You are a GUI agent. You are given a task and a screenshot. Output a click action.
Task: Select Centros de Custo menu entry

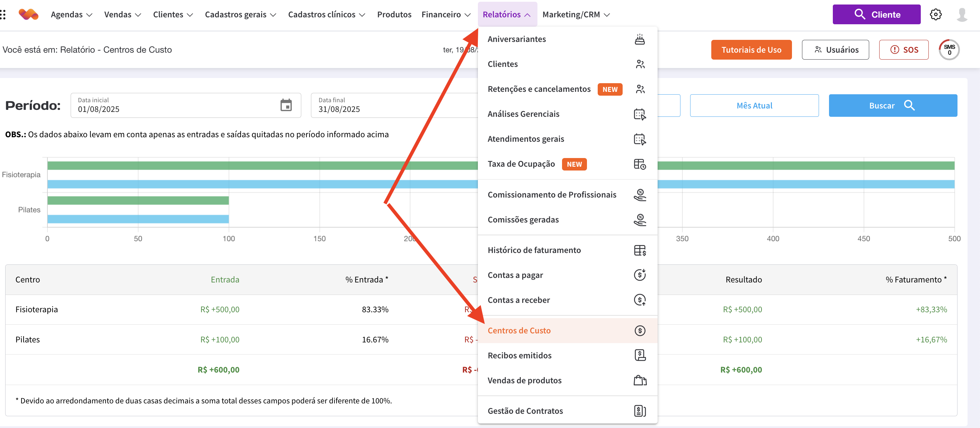[519, 331]
